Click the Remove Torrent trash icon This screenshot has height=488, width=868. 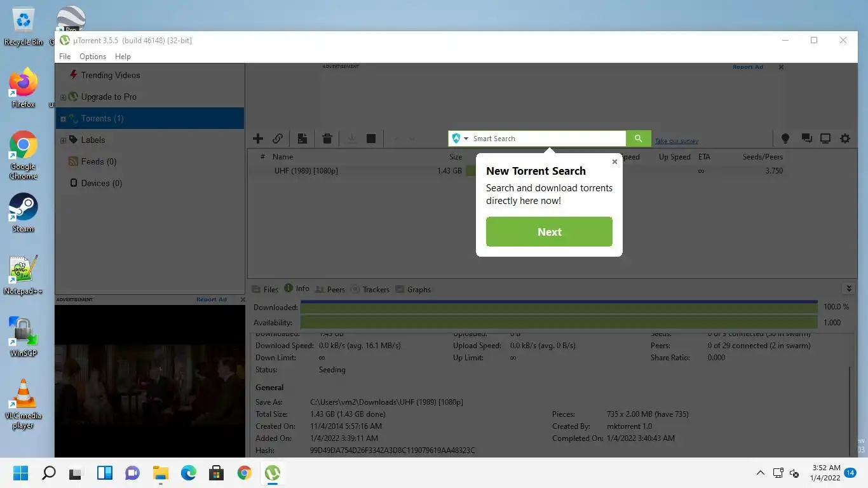pyautogui.click(x=327, y=139)
